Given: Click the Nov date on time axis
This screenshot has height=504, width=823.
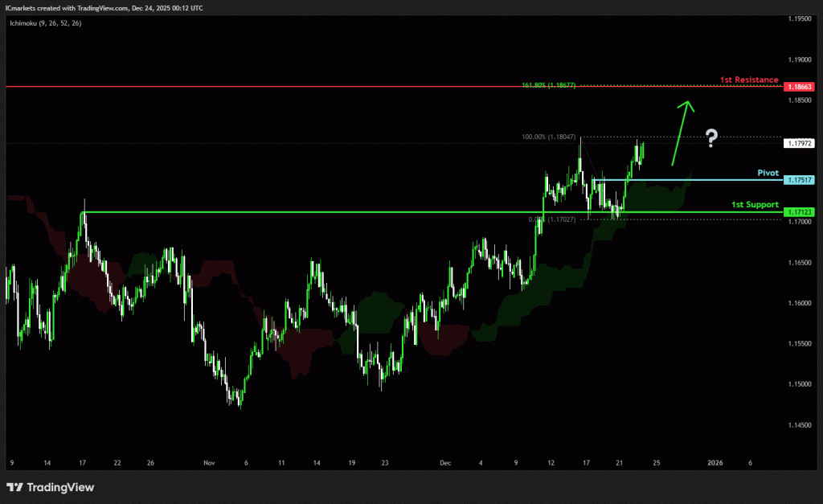Looking at the screenshot, I should [x=209, y=463].
